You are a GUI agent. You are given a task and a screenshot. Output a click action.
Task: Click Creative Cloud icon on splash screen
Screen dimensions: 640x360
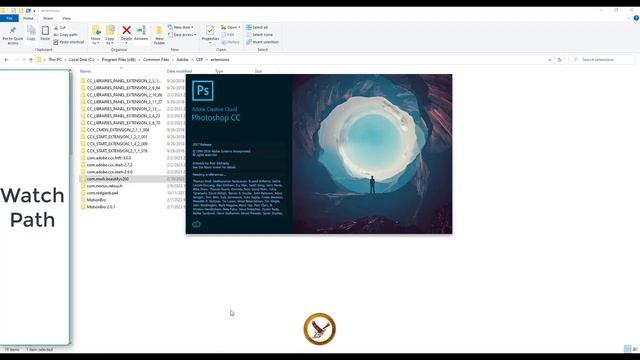point(196,224)
